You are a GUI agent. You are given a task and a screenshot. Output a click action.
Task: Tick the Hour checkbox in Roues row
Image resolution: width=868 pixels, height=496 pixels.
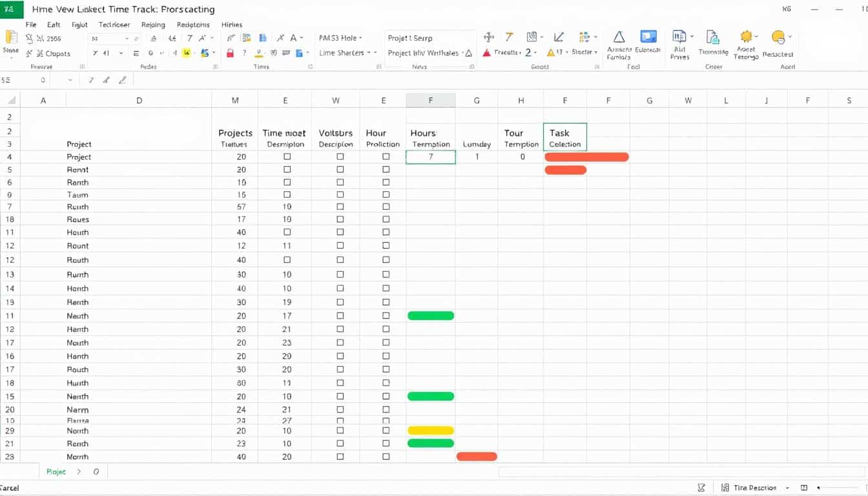(386, 220)
